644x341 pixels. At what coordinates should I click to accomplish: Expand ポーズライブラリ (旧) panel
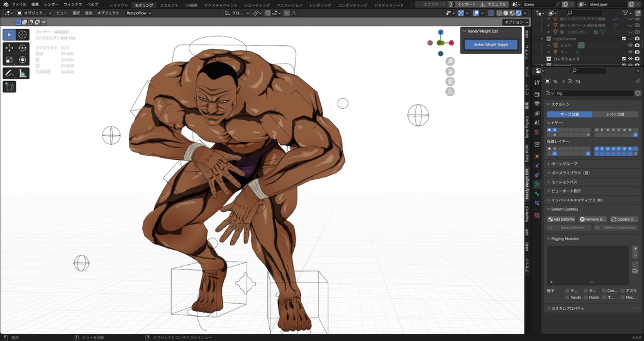coord(592,172)
